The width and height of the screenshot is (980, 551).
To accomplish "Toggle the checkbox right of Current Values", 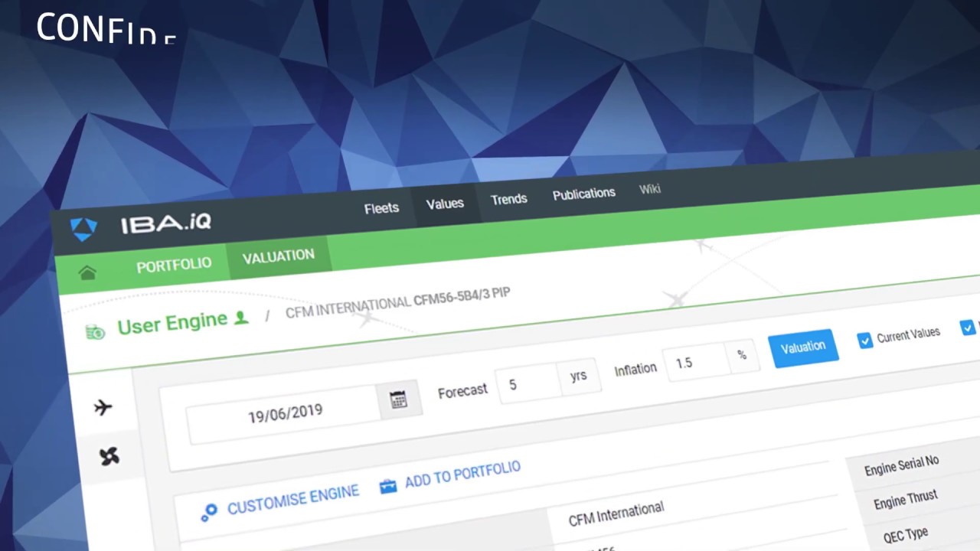I will point(967,328).
